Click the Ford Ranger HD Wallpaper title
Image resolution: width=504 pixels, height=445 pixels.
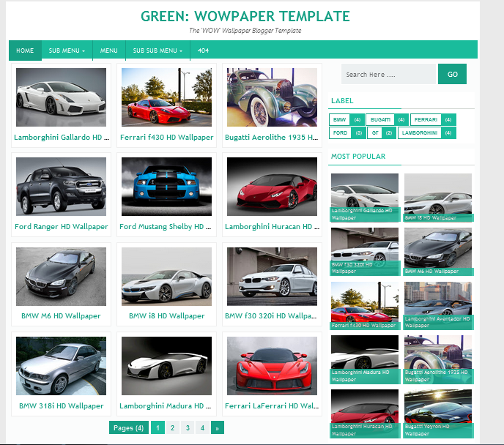[61, 227]
